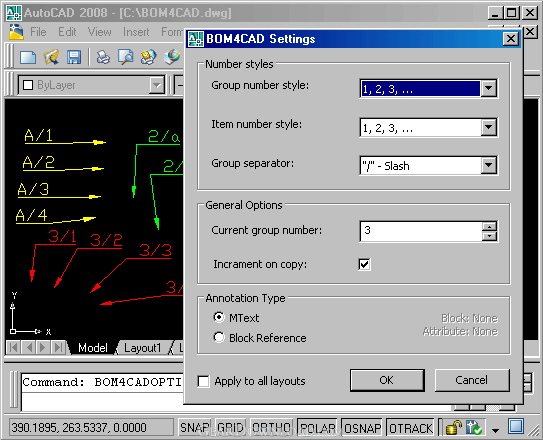Click the New drawing icon in AutoCAD toolbar
543x440 pixels.
point(28,57)
